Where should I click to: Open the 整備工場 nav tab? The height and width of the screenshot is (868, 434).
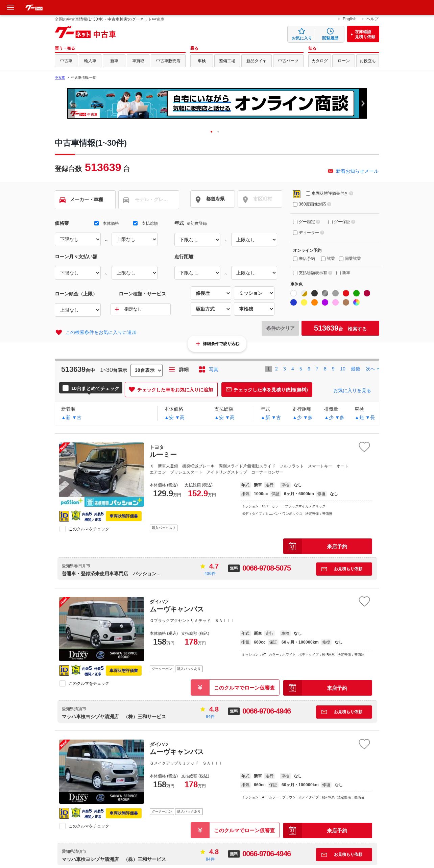(227, 61)
